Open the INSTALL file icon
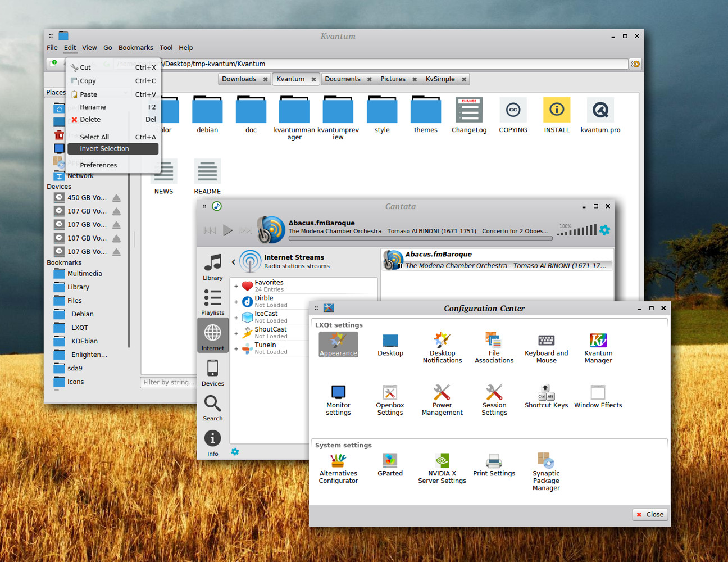Image resolution: width=728 pixels, height=562 pixels. point(557,115)
